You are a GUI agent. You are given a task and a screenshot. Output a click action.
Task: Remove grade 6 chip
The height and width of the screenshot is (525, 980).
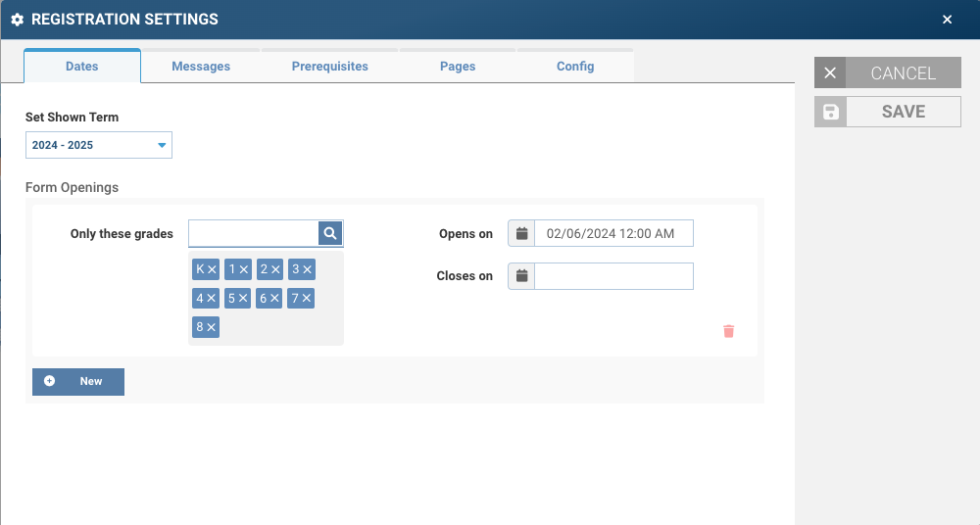click(275, 298)
